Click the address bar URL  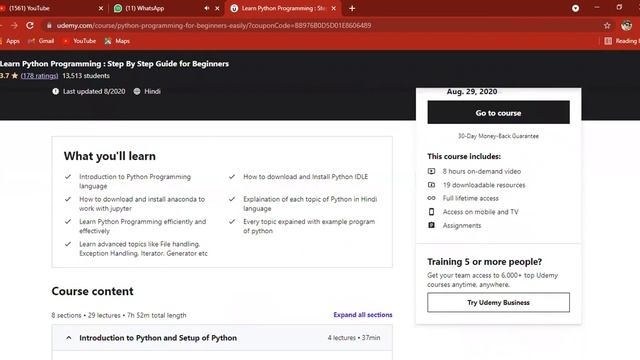(214, 25)
